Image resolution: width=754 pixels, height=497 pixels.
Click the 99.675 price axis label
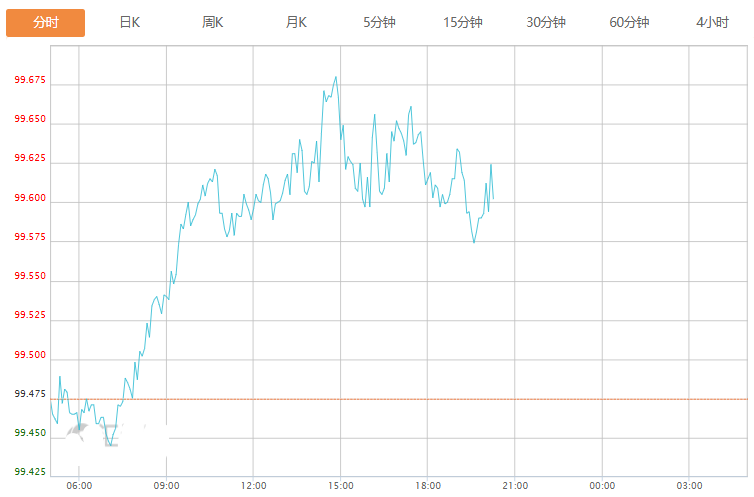[x=30, y=80]
